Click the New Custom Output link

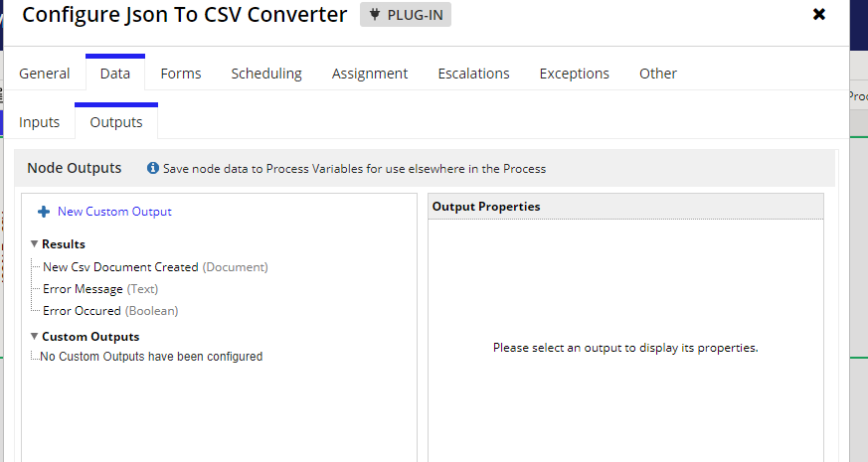click(114, 212)
